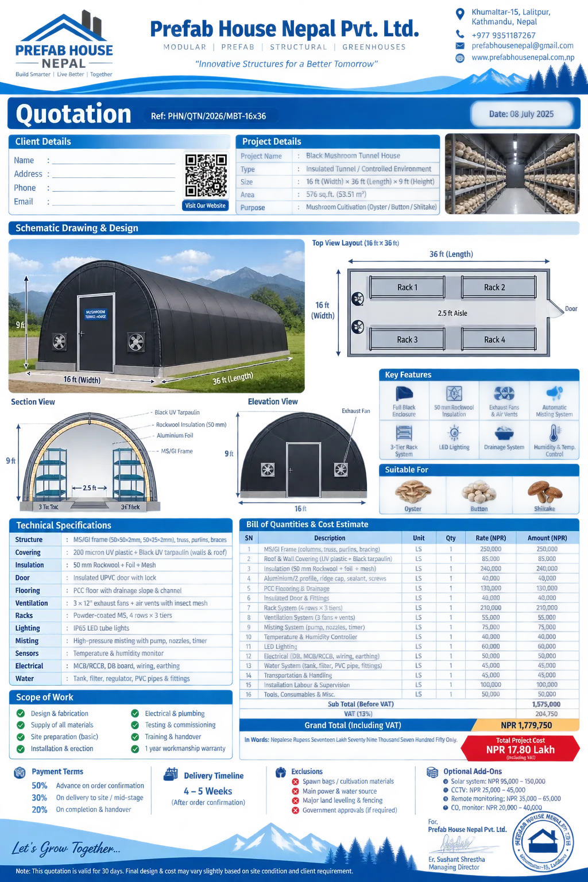Screen dimensions: 588x882
Task: Click the Scope of Work header
Action: pos(121,697)
